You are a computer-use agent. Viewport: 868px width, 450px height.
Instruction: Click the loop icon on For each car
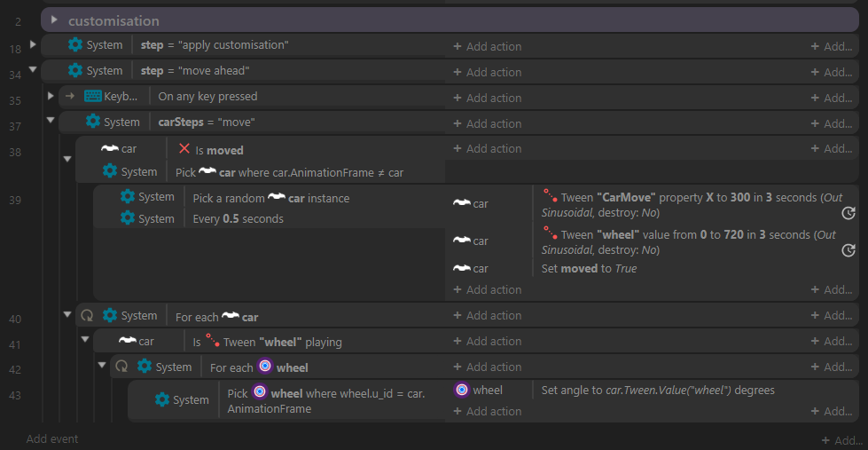[87, 315]
